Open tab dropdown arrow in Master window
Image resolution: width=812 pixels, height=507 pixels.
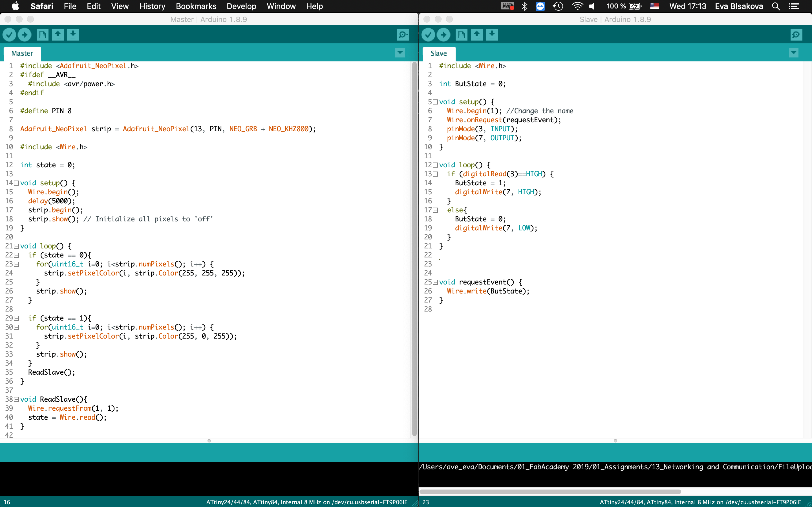pos(400,53)
